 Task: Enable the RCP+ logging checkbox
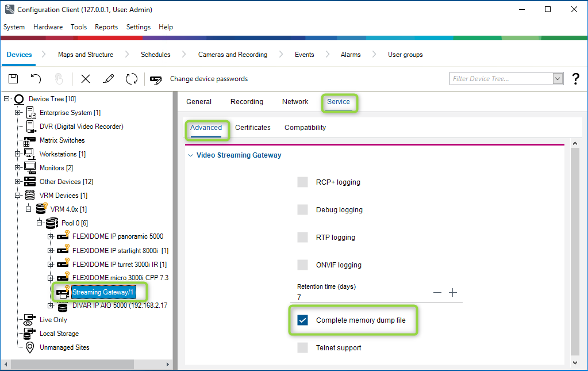point(303,182)
